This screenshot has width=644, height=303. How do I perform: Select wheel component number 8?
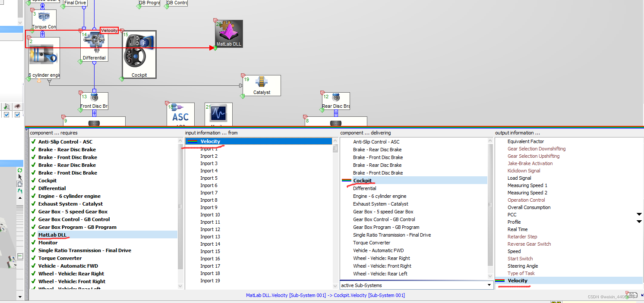(x=336, y=121)
